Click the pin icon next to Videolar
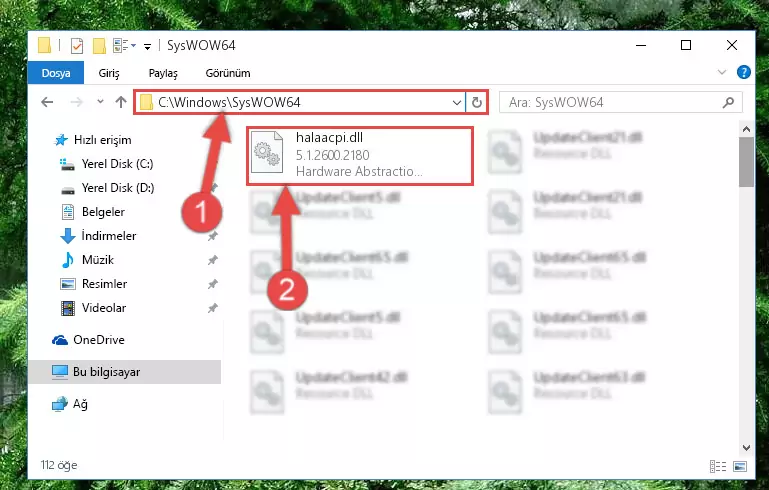Screen dimensions: 769x490 212,309
